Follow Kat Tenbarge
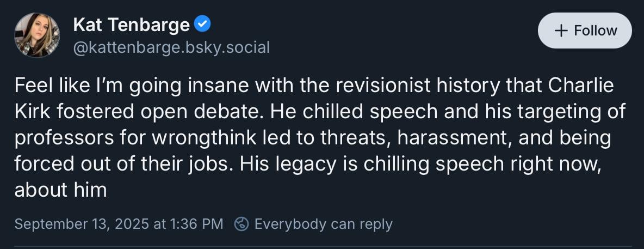644x249 pixels. tap(585, 31)
